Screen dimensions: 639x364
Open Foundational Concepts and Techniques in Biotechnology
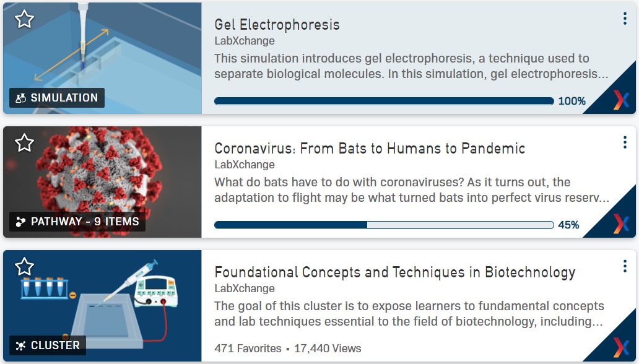click(x=394, y=272)
